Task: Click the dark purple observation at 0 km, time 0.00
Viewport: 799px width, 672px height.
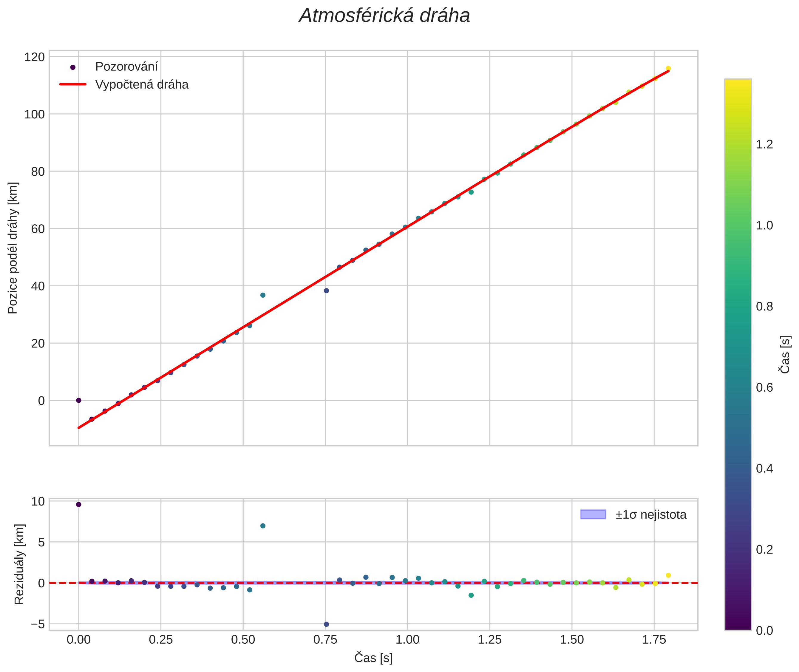Action: [x=79, y=400]
